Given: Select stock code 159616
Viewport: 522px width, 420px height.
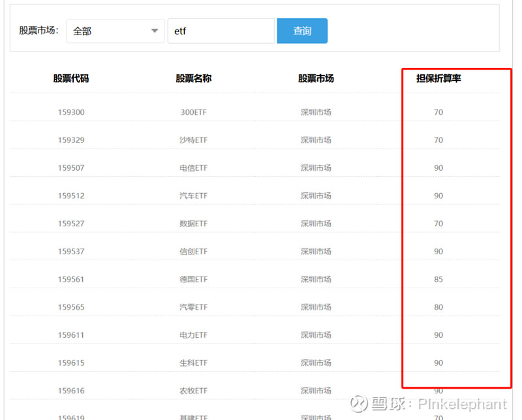Looking at the screenshot, I should tap(71, 391).
